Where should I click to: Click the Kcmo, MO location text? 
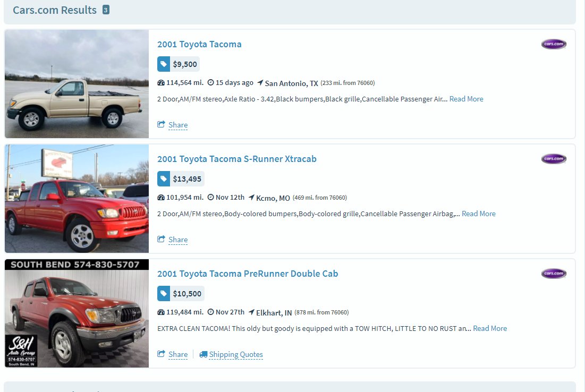click(x=273, y=198)
